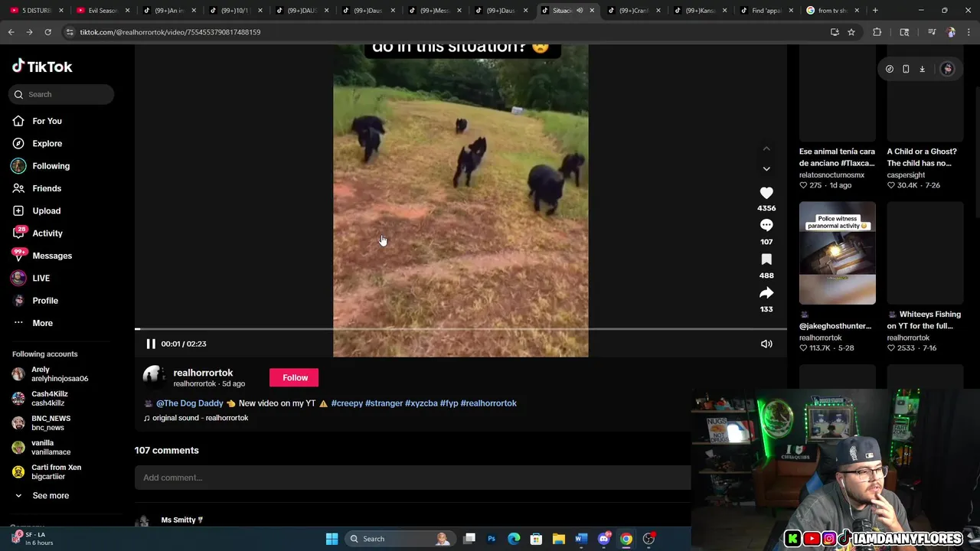This screenshot has width=980, height=551.
Task: Switch to the 'Find appal' tab
Action: pyautogui.click(x=767, y=11)
